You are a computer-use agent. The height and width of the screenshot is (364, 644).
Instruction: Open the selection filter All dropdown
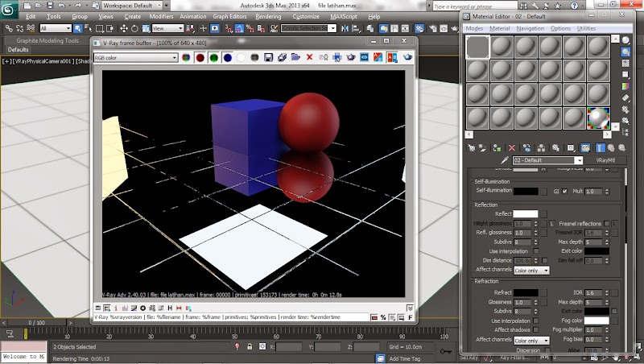tap(56, 28)
